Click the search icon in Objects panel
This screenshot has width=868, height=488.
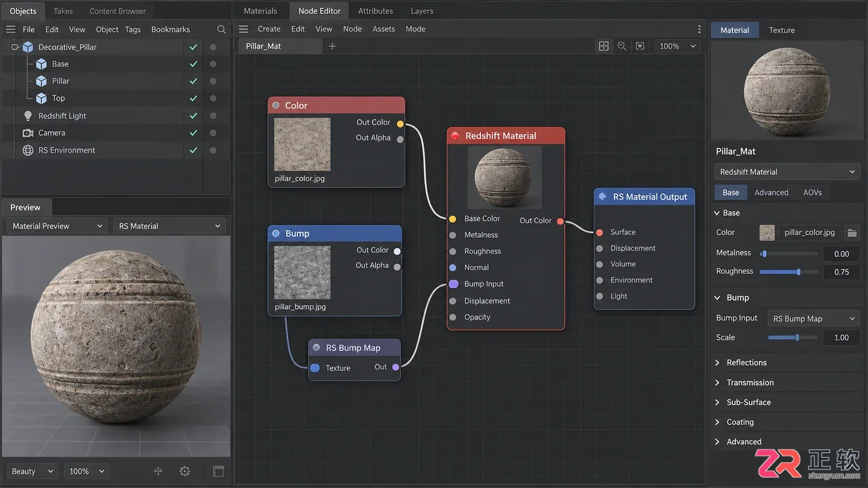click(x=221, y=29)
